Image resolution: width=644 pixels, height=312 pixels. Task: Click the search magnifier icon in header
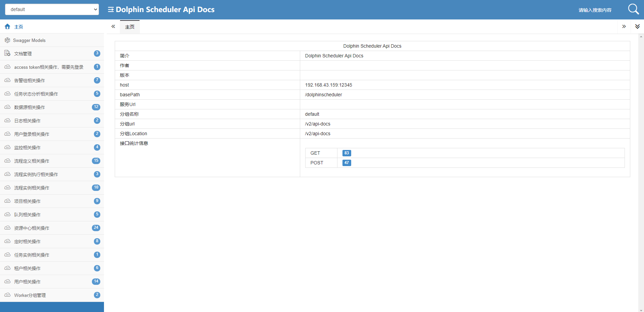(633, 9)
